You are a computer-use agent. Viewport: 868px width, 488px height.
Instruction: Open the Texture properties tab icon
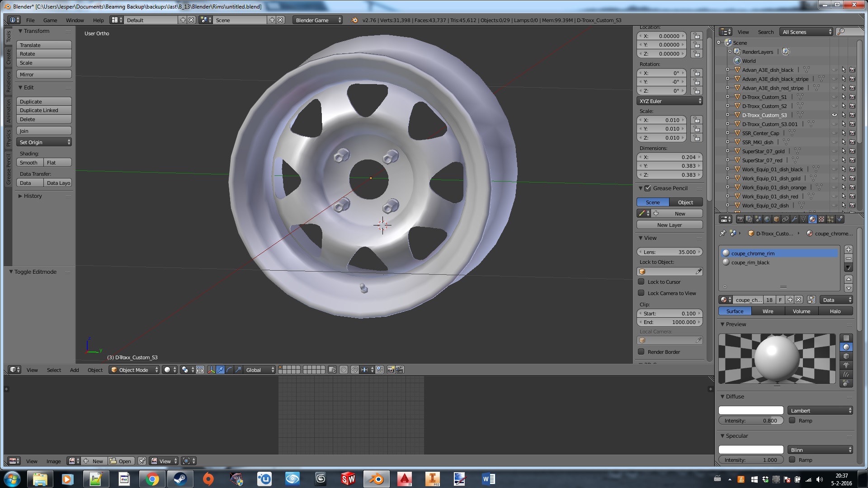(821, 219)
